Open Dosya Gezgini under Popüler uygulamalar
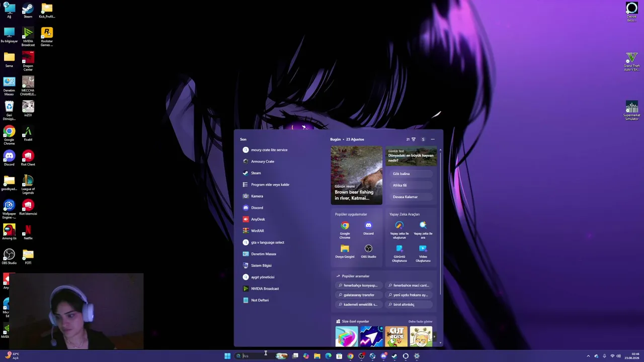The image size is (644, 362). [345, 251]
